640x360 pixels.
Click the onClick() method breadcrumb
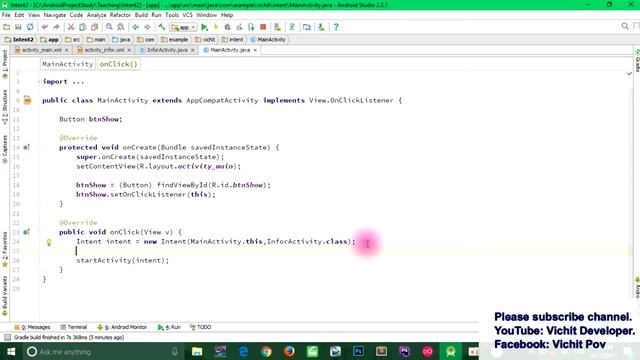(x=118, y=64)
